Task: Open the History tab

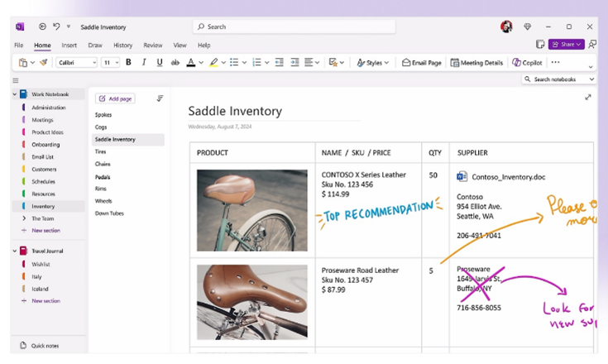Action: (123, 45)
